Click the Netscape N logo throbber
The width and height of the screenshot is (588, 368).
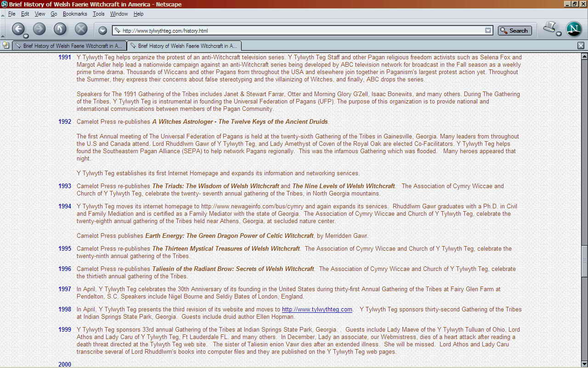point(574,29)
